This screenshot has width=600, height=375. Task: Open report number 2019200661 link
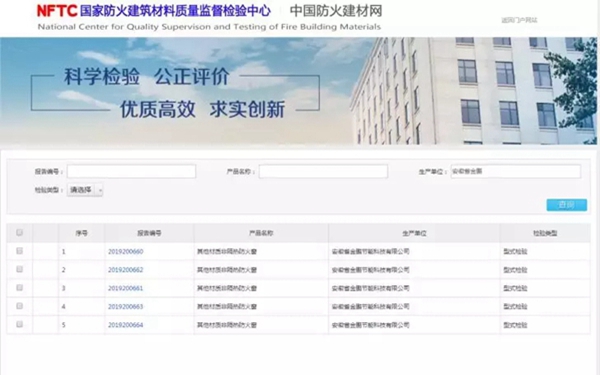tap(126, 288)
